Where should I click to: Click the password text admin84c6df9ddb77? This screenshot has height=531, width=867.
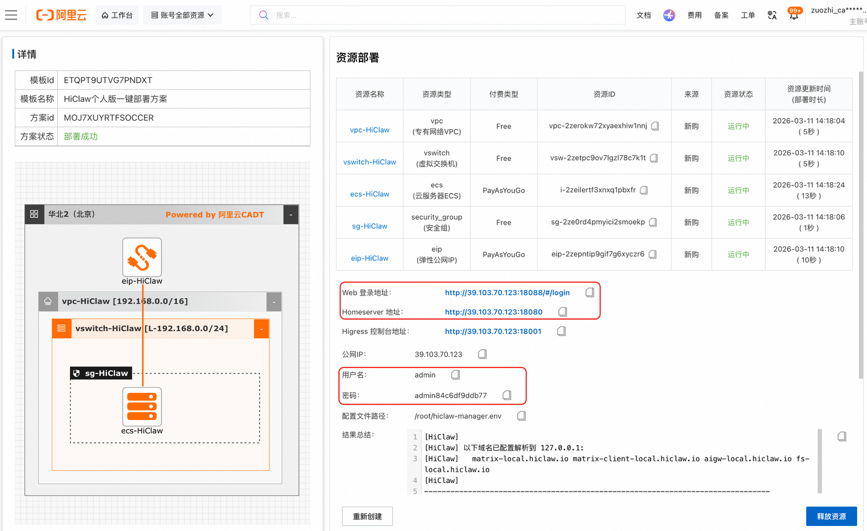451,395
